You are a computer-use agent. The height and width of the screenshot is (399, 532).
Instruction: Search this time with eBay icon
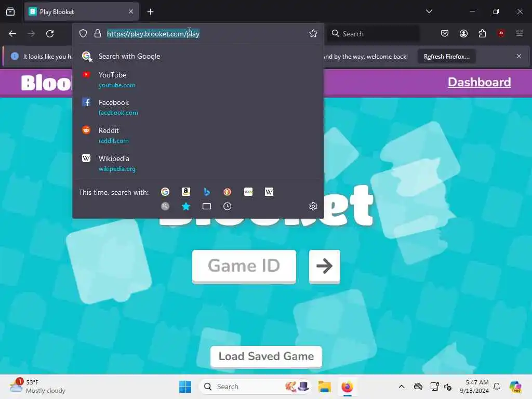[248, 192]
